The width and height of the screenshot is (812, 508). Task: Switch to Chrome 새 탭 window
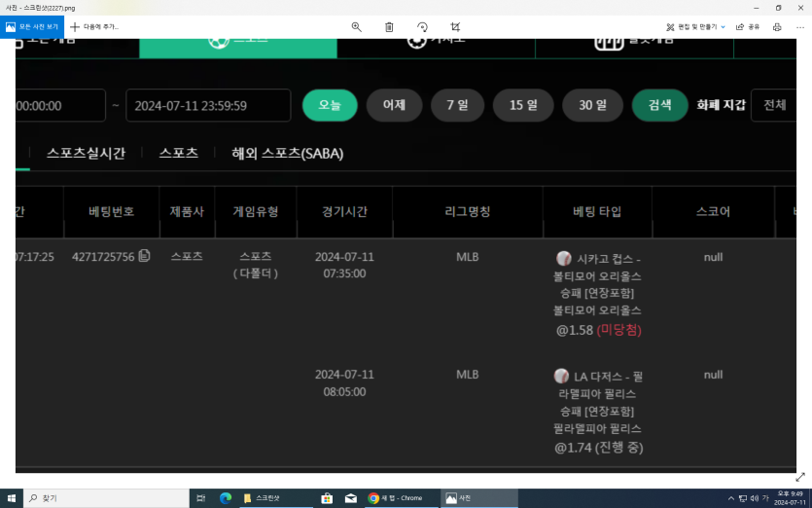click(x=402, y=498)
